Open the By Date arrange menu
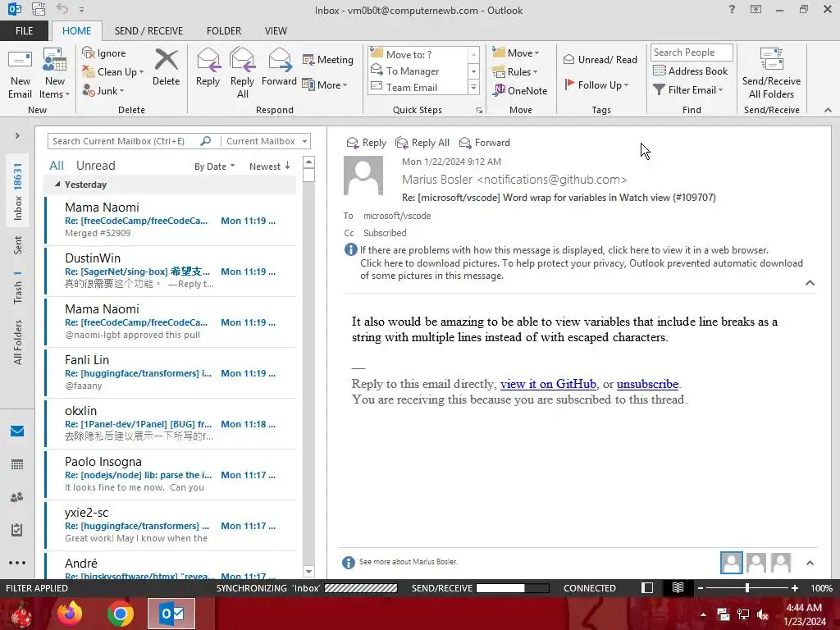The height and width of the screenshot is (630, 840). [x=214, y=167]
